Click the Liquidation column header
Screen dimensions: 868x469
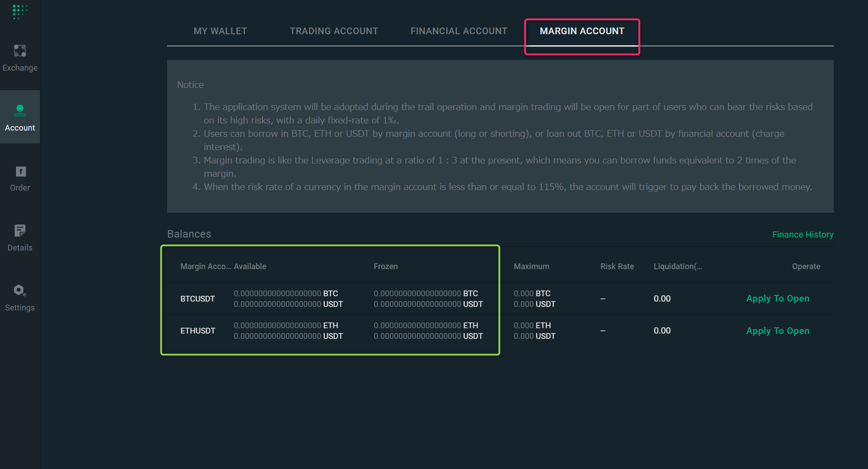[x=678, y=266]
